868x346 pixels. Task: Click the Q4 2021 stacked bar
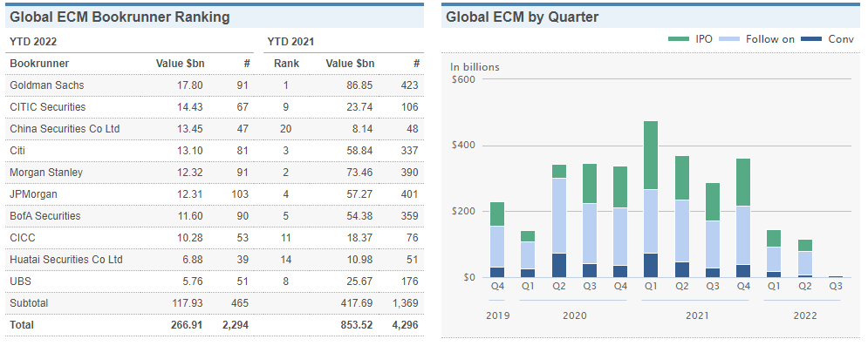[x=743, y=219]
